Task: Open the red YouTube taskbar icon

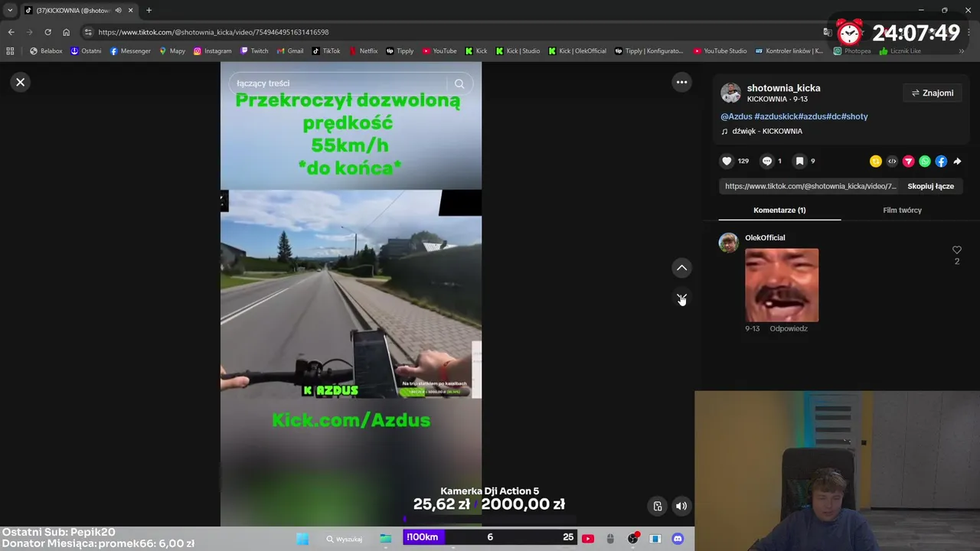Action: click(587, 539)
